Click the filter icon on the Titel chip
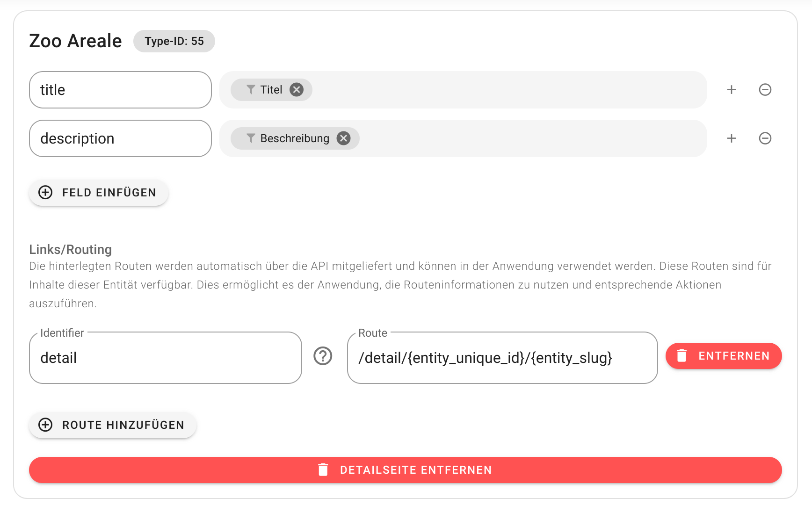The image size is (812, 513). click(251, 89)
